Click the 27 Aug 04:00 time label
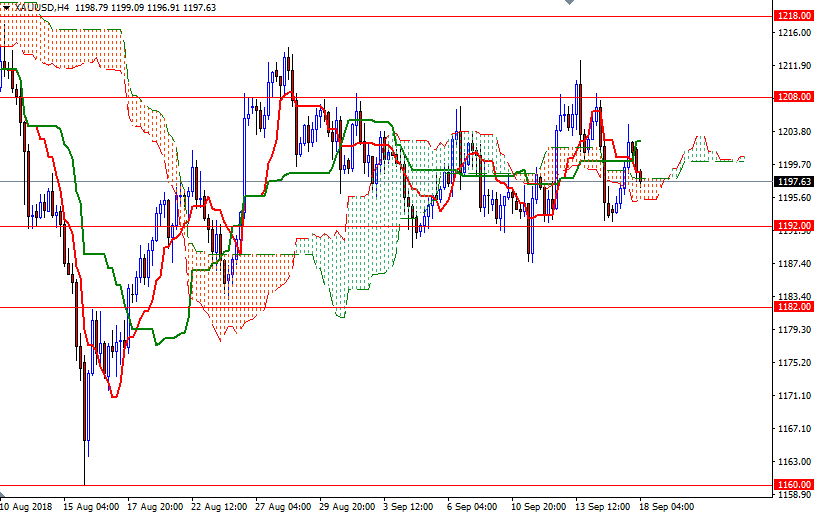 pyautogui.click(x=283, y=506)
